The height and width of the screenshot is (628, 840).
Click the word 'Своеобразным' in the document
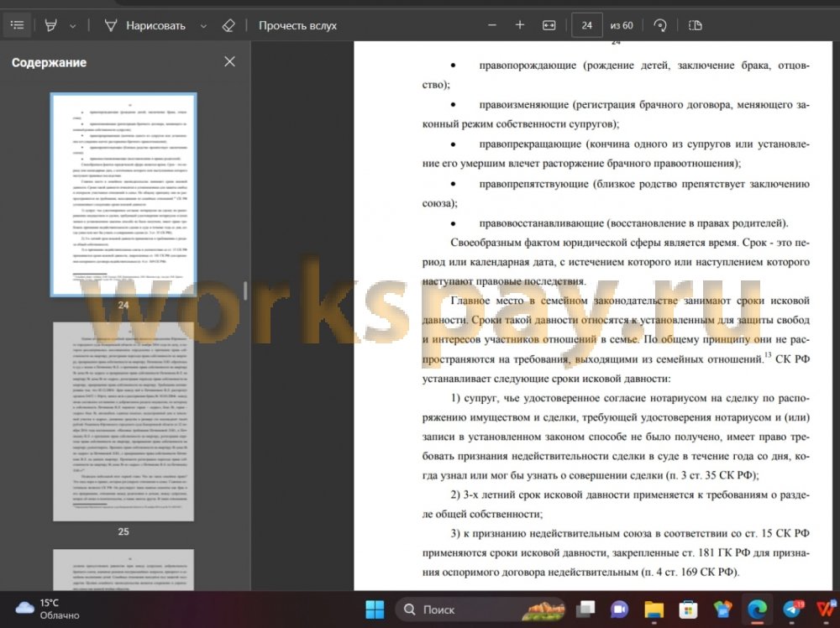pyautogui.click(x=486, y=243)
